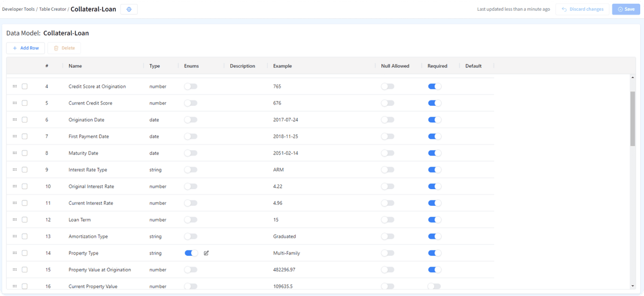The width and height of the screenshot is (644, 296).
Task: Click drag handle beside Amortization Type row
Action: click(15, 236)
